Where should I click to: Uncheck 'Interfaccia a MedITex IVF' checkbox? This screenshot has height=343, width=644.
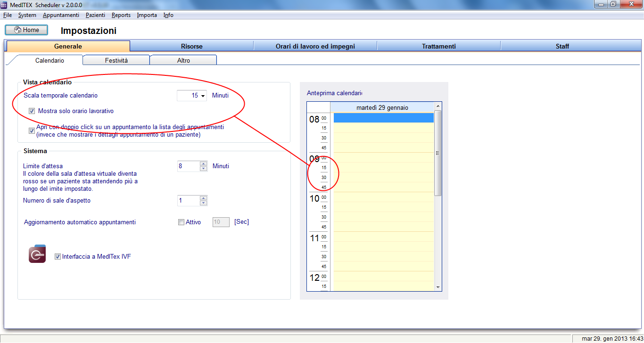(x=58, y=257)
